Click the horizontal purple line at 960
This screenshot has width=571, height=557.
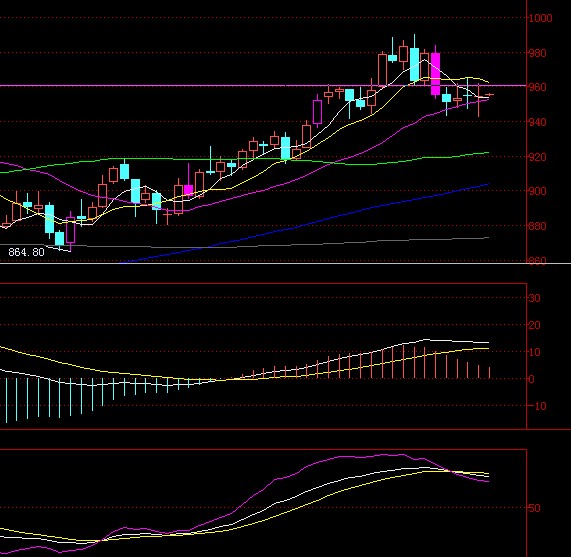coord(263,86)
